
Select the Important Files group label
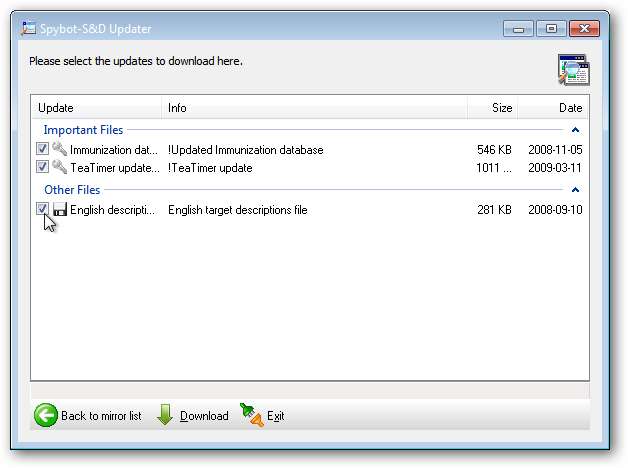coord(83,130)
